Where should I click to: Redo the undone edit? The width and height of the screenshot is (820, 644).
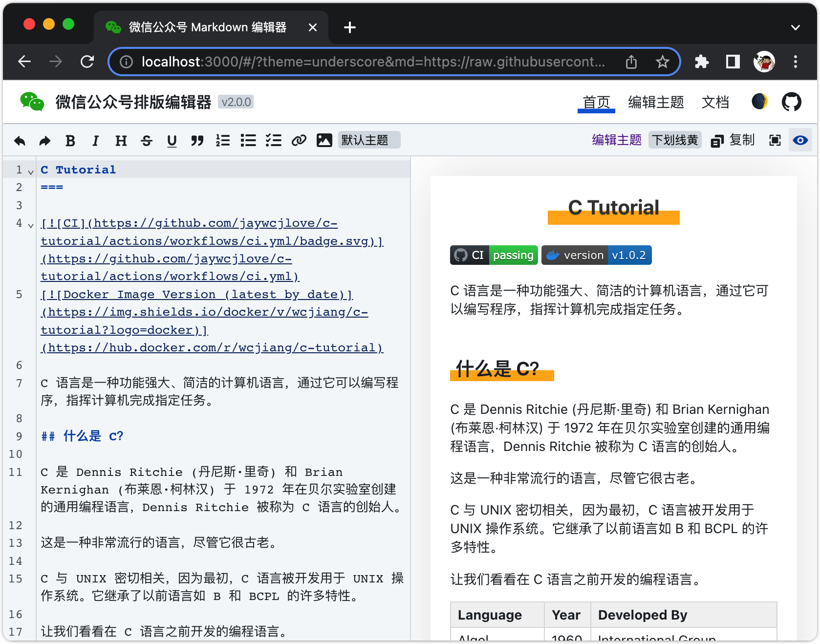[x=44, y=140]
